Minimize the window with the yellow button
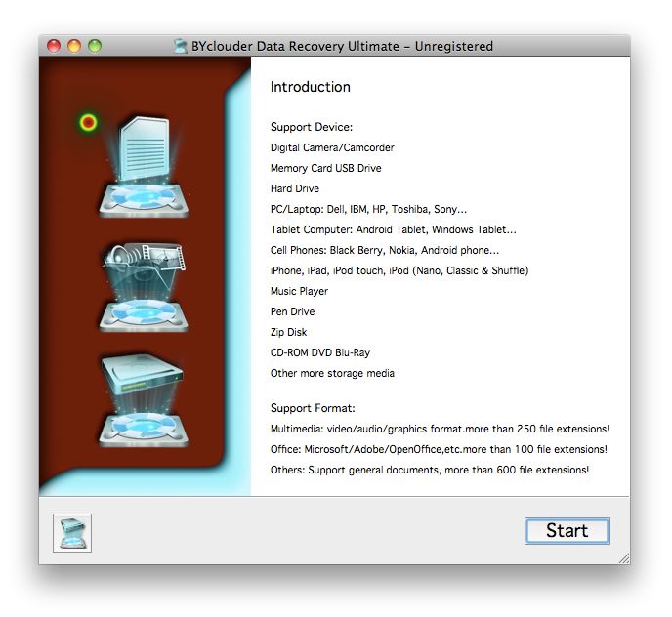The width and height of the screenshot is (672, 617). 74,46
